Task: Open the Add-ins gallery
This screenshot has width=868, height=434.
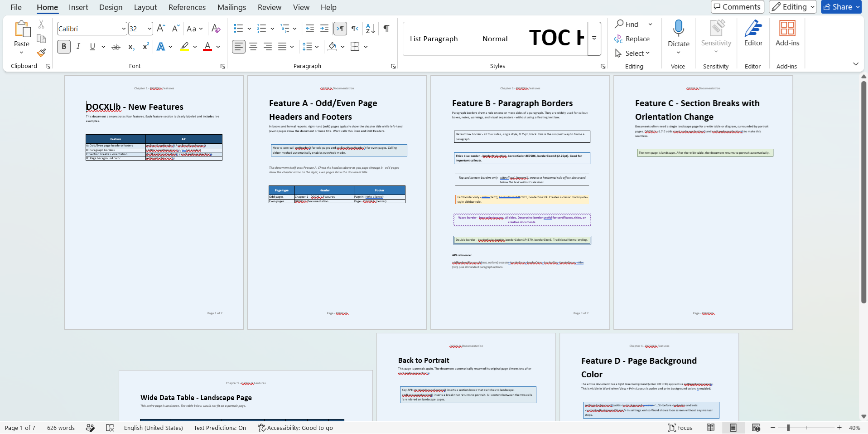Action: [x=787, y=34]
